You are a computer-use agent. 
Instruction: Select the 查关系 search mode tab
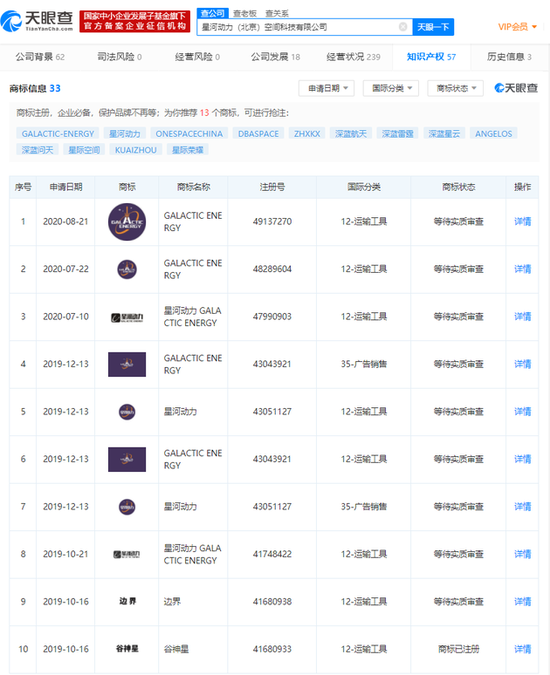pos(277,14)
